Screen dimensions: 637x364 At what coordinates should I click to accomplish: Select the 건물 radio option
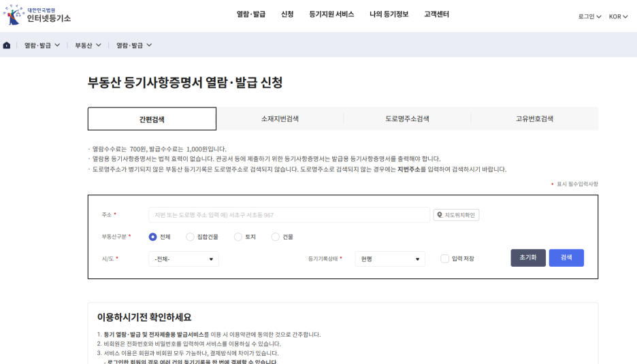pyautogui.click(x=276, y=237)
